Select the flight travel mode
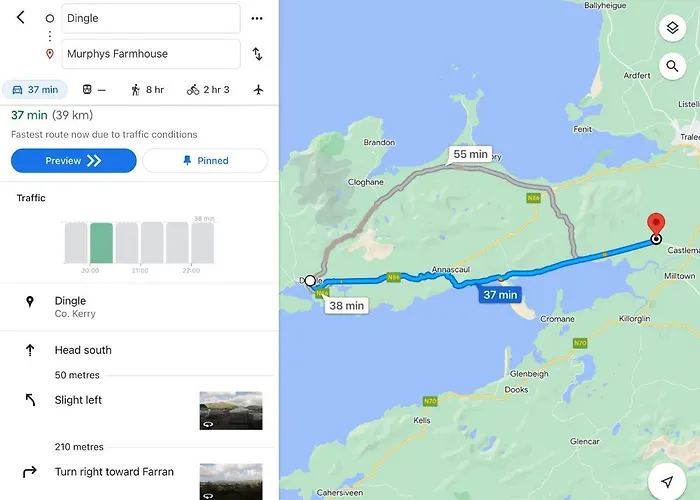 point(259,90)
